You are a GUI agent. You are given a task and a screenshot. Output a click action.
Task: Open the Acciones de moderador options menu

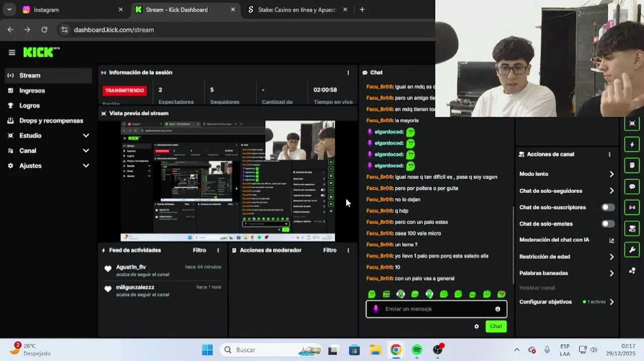pos(348,250)
